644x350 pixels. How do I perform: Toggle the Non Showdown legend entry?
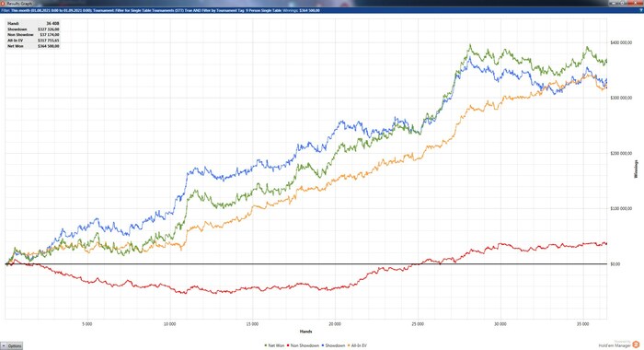[x=303, y=345]
